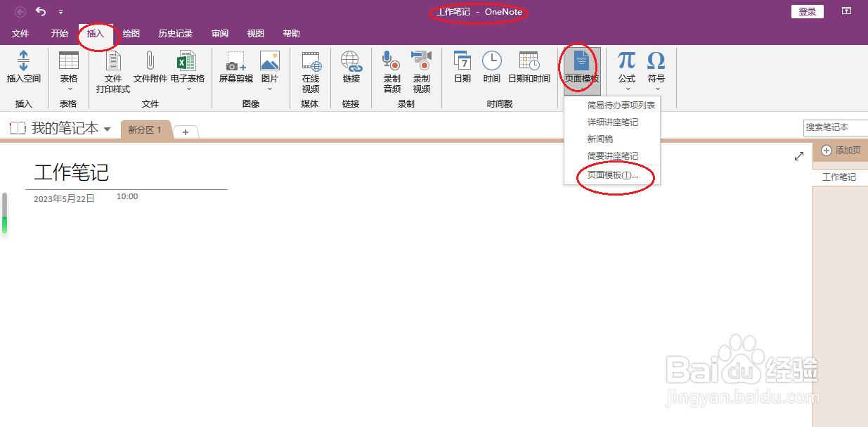Click the Pictures icon
The image size is (868, 427).
pyautogui.click(x=270, y=61)
